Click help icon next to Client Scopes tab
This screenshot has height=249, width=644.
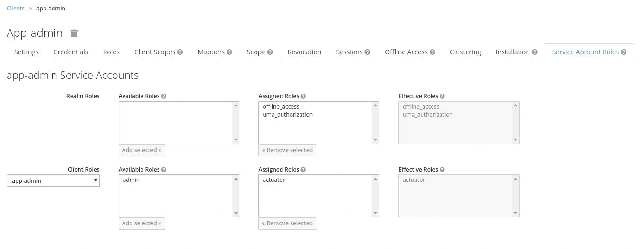click(180, 52)
